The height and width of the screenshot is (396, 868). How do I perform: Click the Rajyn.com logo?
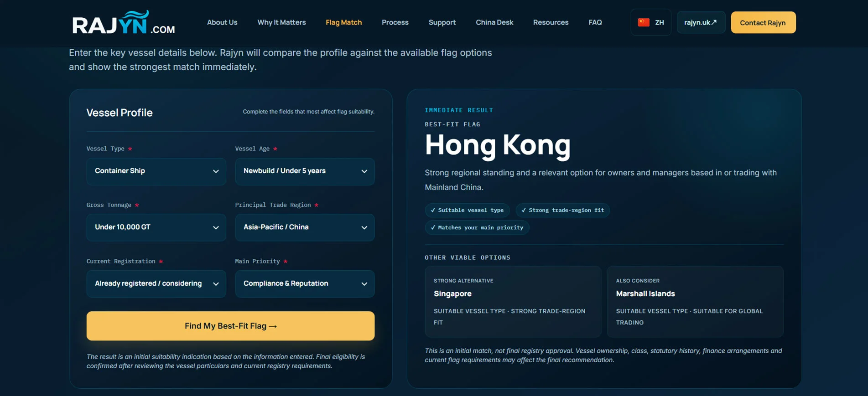pyautogui.click(x=124, y=22)
